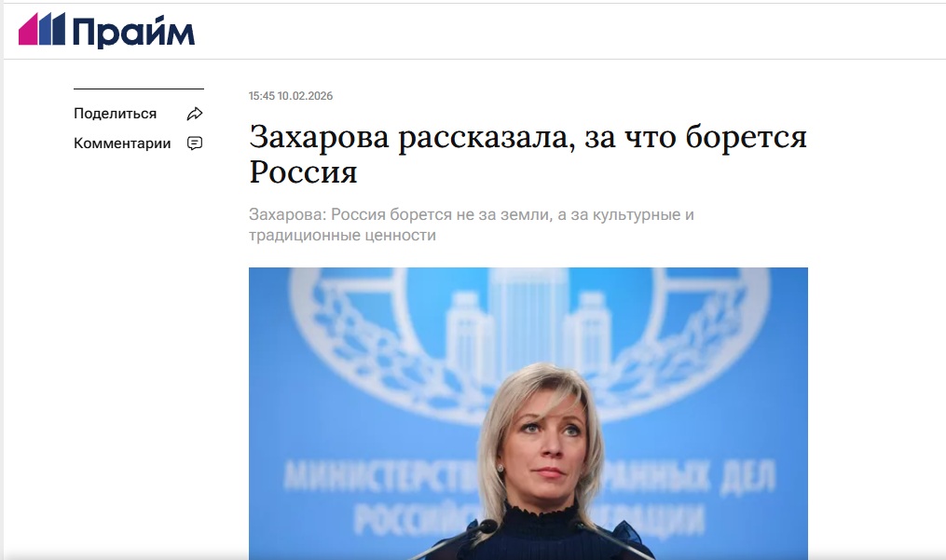Click the share arrow icon
This screenshot has width=946, height=560.
[x=194, y=114]
